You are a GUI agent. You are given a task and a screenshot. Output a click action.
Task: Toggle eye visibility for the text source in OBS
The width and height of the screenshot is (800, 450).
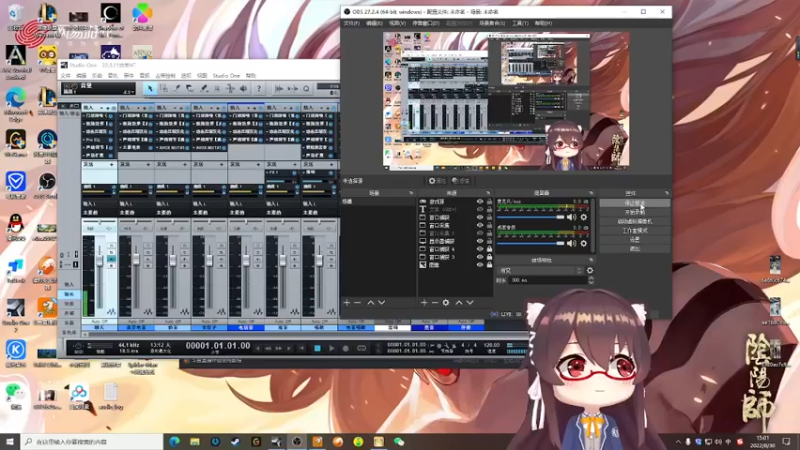pyautogui.click(x=480, y=209)
